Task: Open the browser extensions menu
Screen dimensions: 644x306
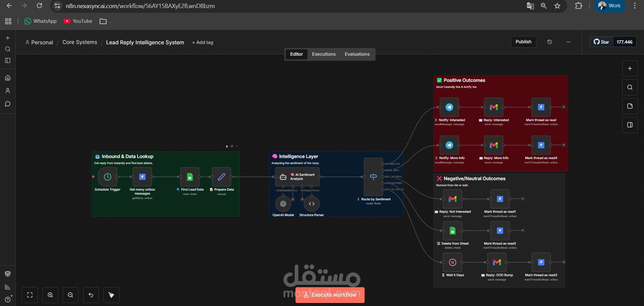Action: (579, 6)
